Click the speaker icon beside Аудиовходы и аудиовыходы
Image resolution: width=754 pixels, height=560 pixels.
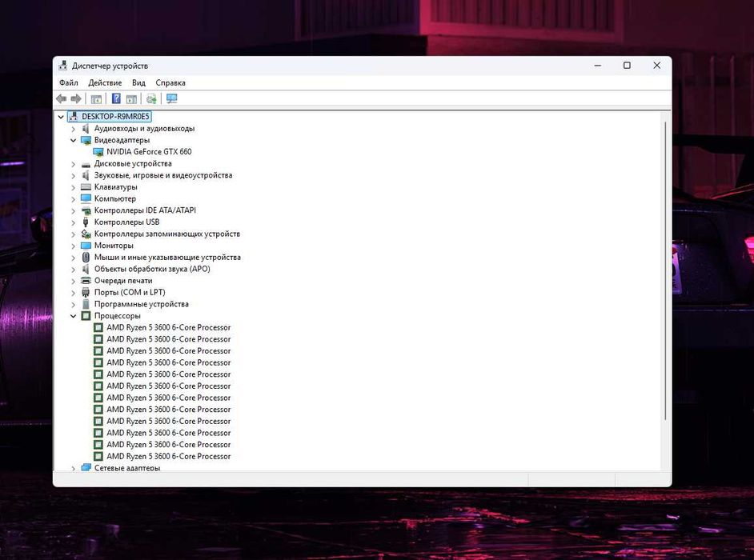(86, 128)
